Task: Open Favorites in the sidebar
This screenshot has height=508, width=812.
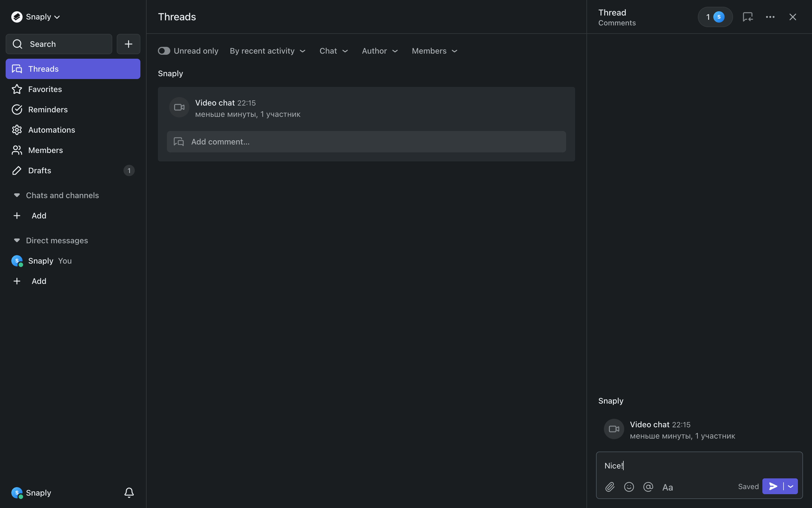Action: coord(73,89)
